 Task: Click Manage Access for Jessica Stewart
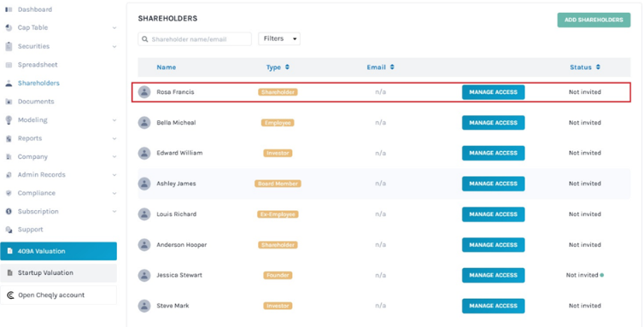pyautogui.click(x=494, y=275)
